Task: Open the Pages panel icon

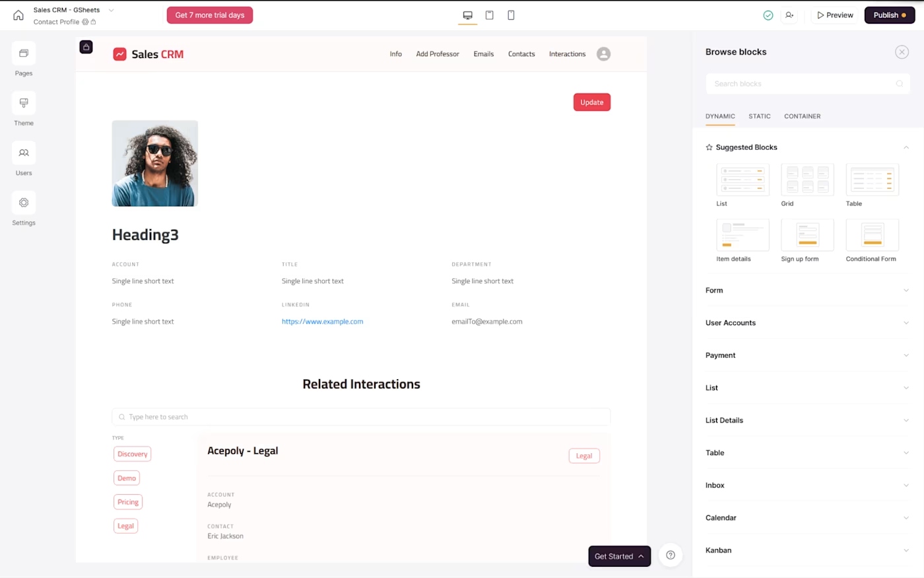Action: [24, 54]
